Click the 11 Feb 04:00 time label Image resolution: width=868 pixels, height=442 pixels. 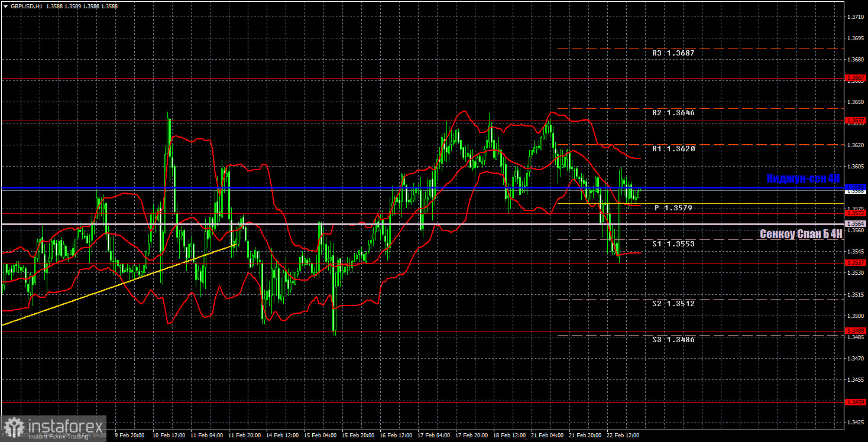[x=207, y=435]
